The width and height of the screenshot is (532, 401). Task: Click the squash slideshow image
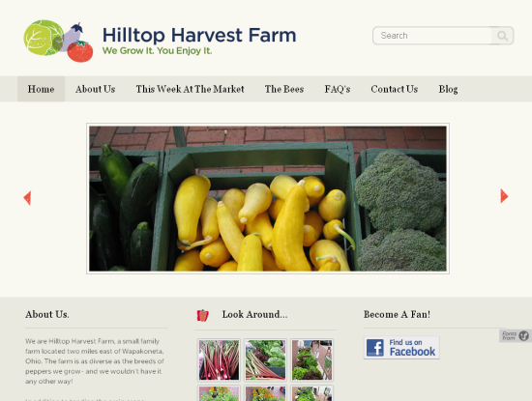point(268,198)
